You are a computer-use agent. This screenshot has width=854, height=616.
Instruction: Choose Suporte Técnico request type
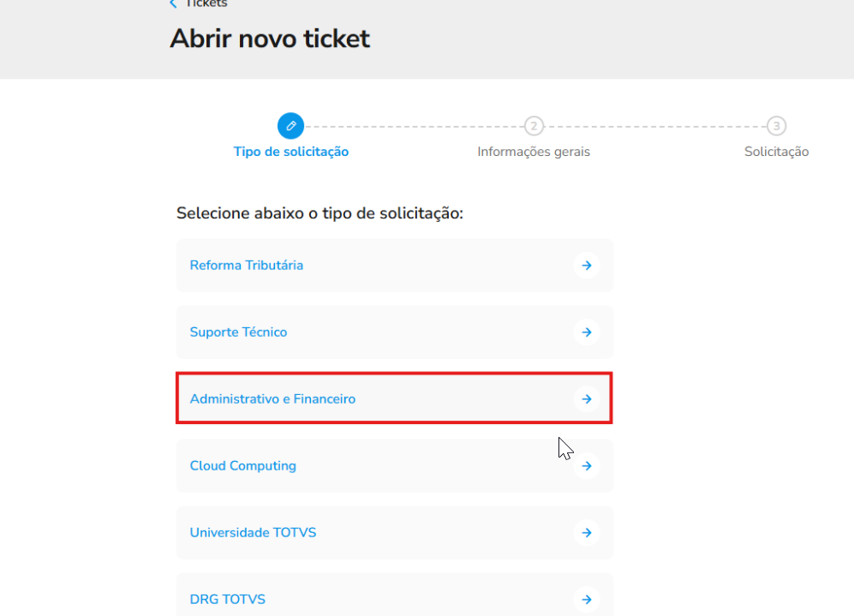(x=395, y=332)
